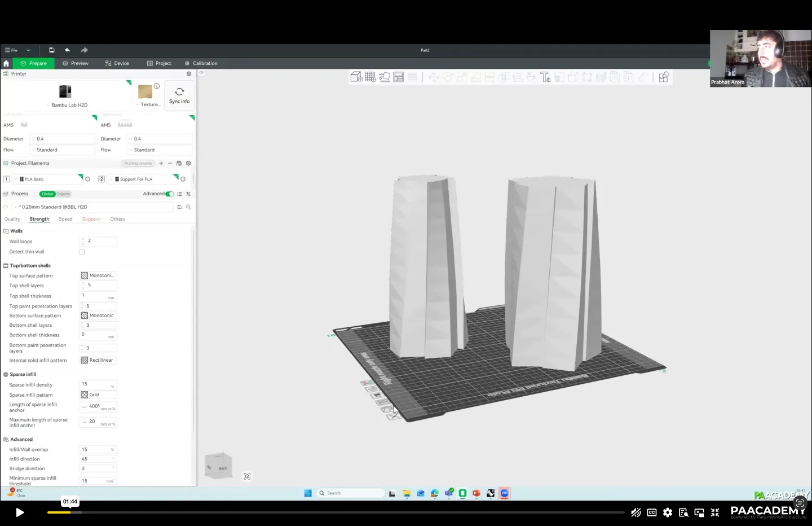The width and height of the screenshot is (812, 526).
Task: Select the Text shape tool
Action: pos(545,77)
